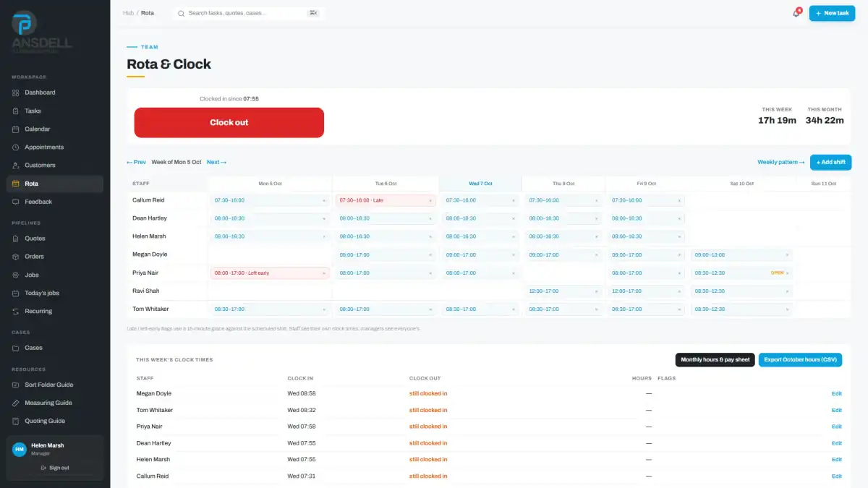The image size is (868, 488).
Task: Edit Callum Reid's clock time
Action: 837,476
